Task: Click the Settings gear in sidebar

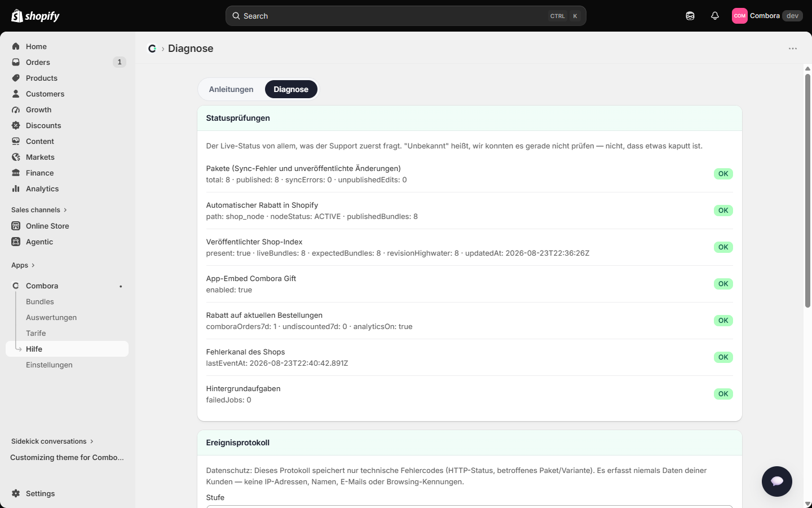Action: click(16, 493)
